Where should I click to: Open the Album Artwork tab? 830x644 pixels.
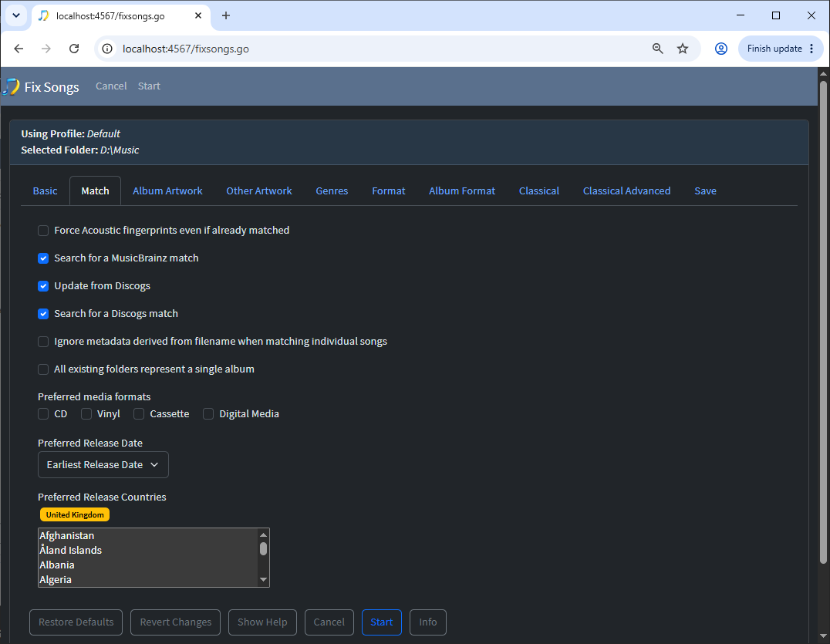(x=167, y=191)
